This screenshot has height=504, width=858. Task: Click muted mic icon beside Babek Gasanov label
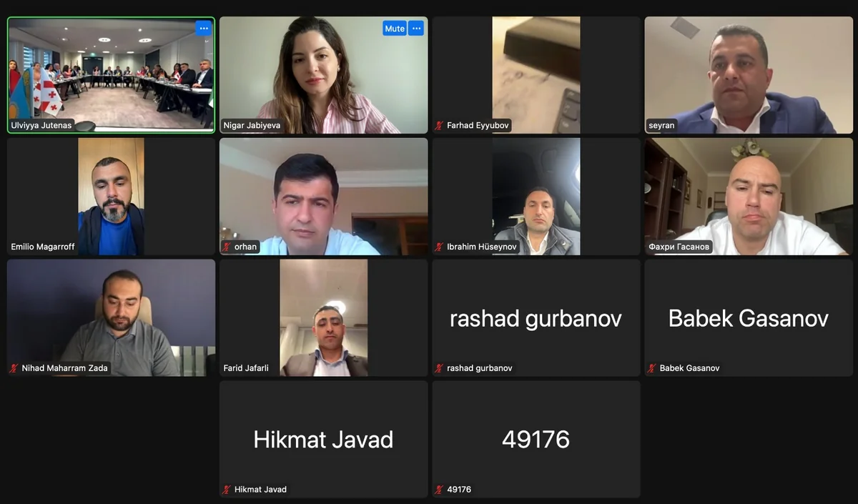point(652,368)
